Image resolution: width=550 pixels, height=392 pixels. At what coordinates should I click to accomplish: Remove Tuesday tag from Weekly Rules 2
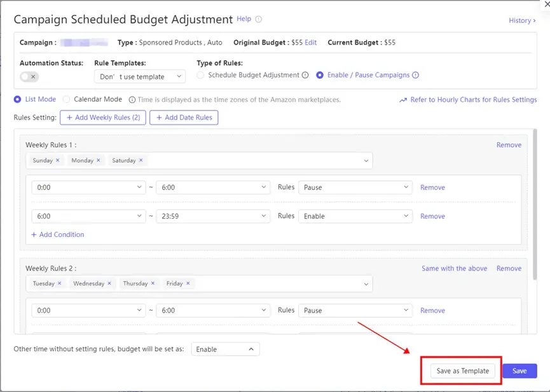(60, 283)
